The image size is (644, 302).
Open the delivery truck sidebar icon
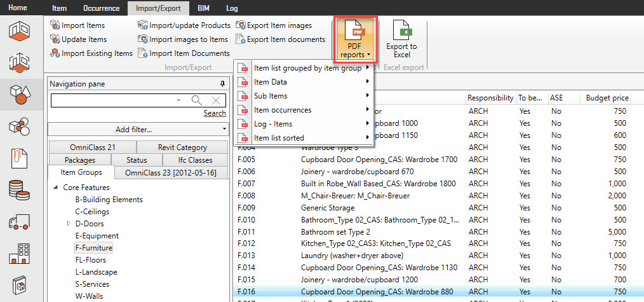point(21,223)
